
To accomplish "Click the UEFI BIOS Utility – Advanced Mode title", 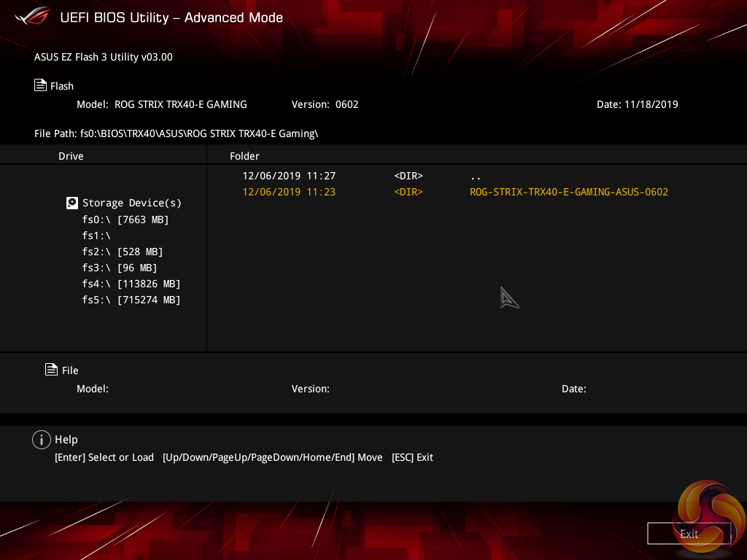I will point(171,17).
